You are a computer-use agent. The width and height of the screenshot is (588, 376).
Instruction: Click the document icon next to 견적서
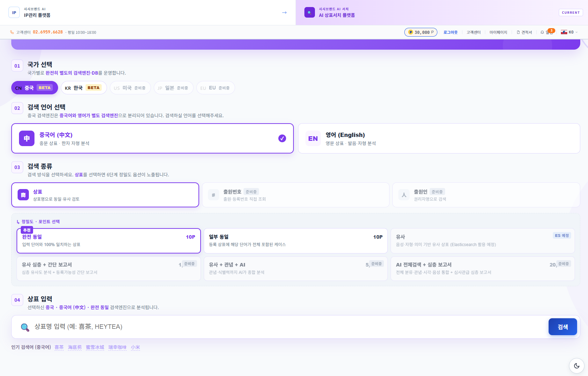[518, 32]
